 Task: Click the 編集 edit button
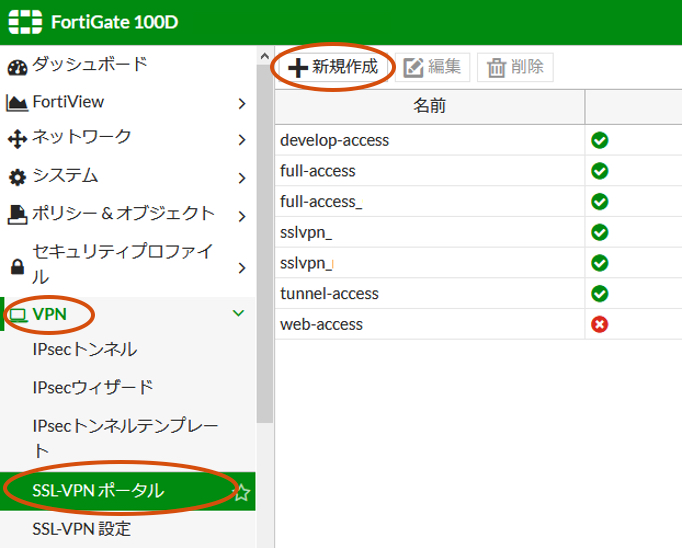tap(433, 67)
